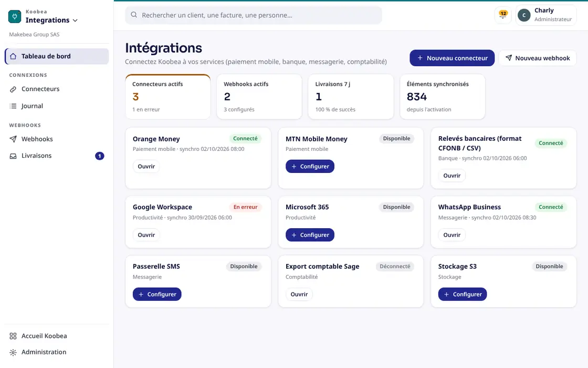The image size is (588, 368).
Task: Click the Charly avatar circle
Action: pyautogui.click(x=524, y=15)
